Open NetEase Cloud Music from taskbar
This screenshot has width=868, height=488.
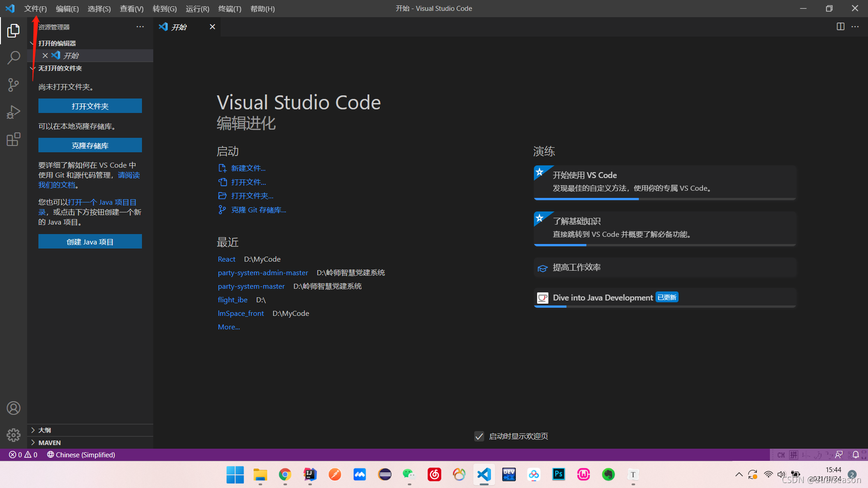click(x=434, y=474)
